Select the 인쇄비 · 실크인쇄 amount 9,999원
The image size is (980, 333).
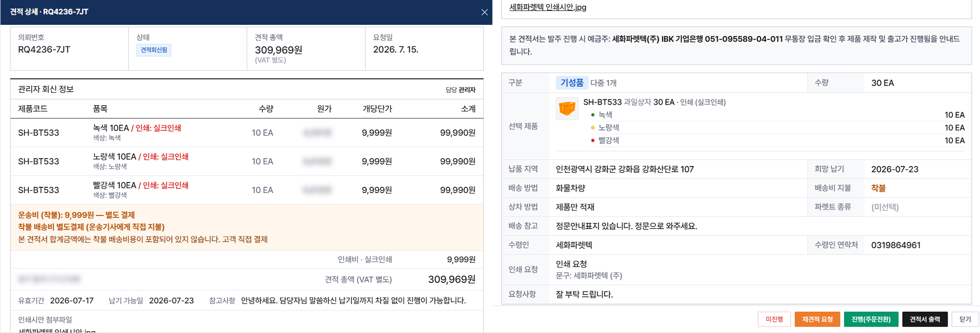pos(461,259)
